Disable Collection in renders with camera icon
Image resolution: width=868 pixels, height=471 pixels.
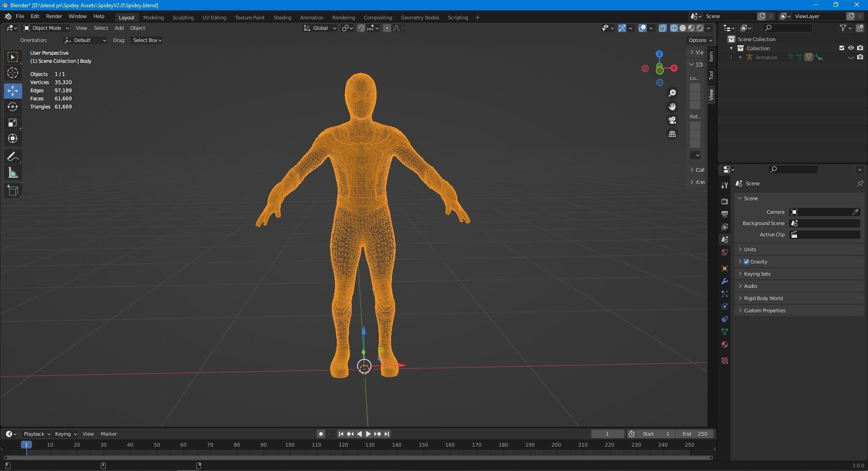pos(860,48)
